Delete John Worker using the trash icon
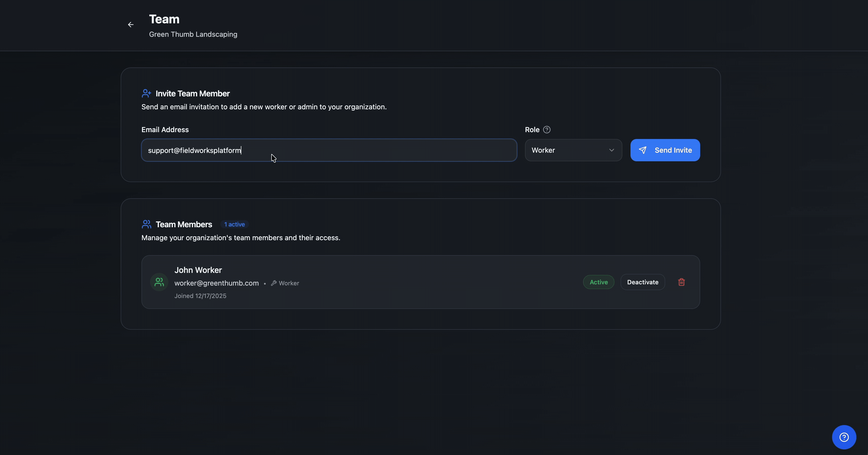Screen dimensions: 868x455 (x=681, y=282)
